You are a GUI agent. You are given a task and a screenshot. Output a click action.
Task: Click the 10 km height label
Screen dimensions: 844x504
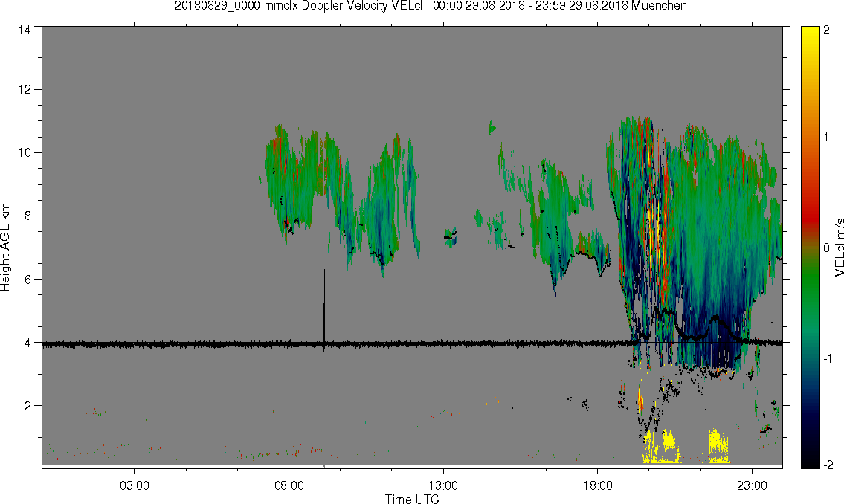point(25,152)
